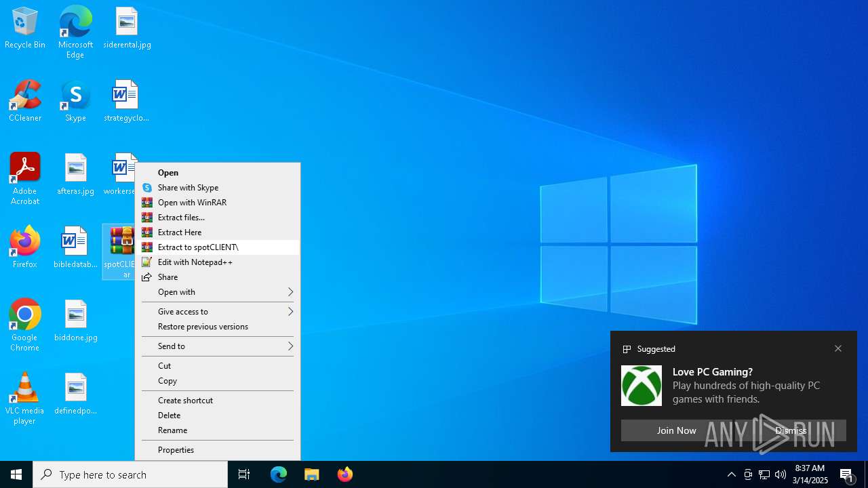Image resolution: width=868 pixels, height=488 pixels.
Task: Select the strategyclo Word document icon
Action: click(x=126, y=102)
